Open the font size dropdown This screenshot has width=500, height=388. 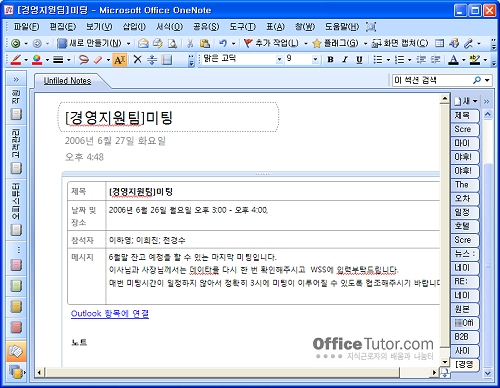tap(315, 59)
